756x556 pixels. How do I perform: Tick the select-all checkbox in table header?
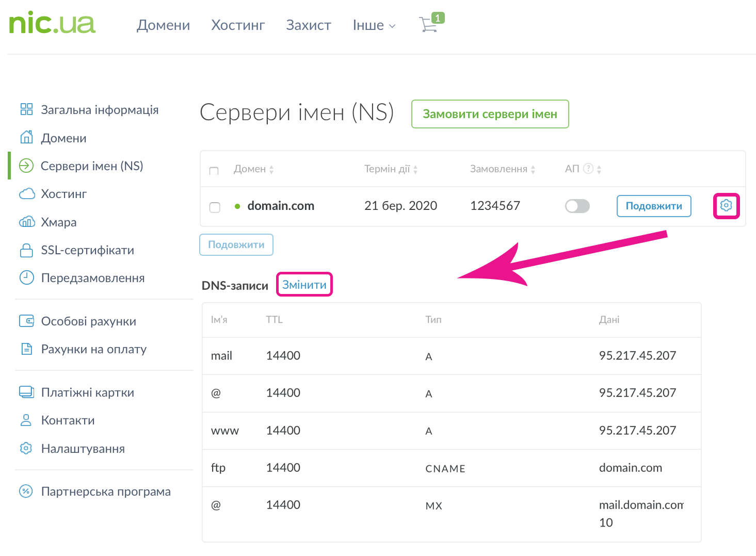point(214,171)
